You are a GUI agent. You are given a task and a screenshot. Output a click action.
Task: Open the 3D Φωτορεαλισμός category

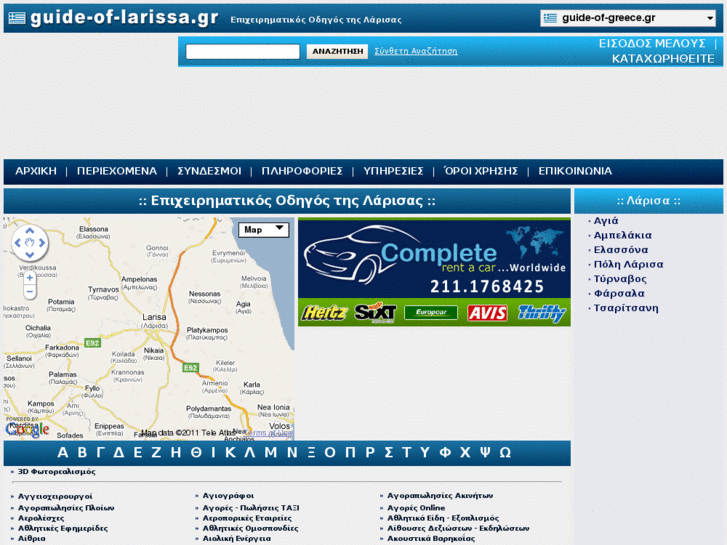point(57,472)
